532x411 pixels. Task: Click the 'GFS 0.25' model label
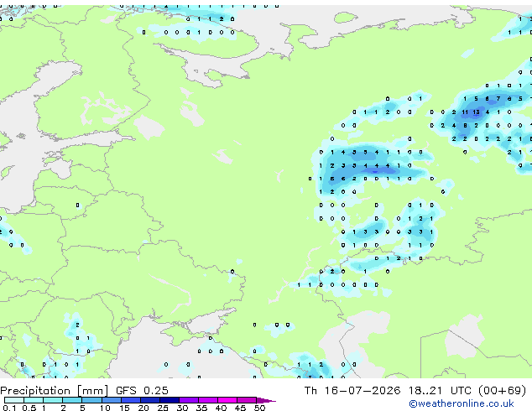142,391
